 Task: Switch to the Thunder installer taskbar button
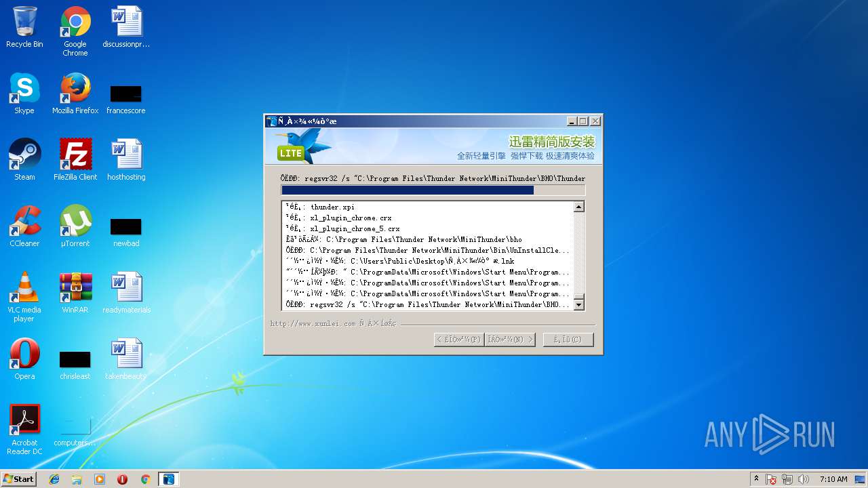pos(168,479)
